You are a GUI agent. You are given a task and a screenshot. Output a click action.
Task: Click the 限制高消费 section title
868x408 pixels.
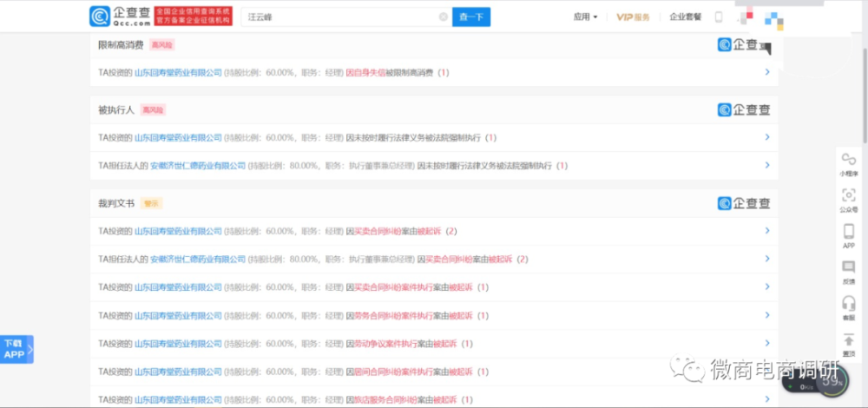[121, 45]
